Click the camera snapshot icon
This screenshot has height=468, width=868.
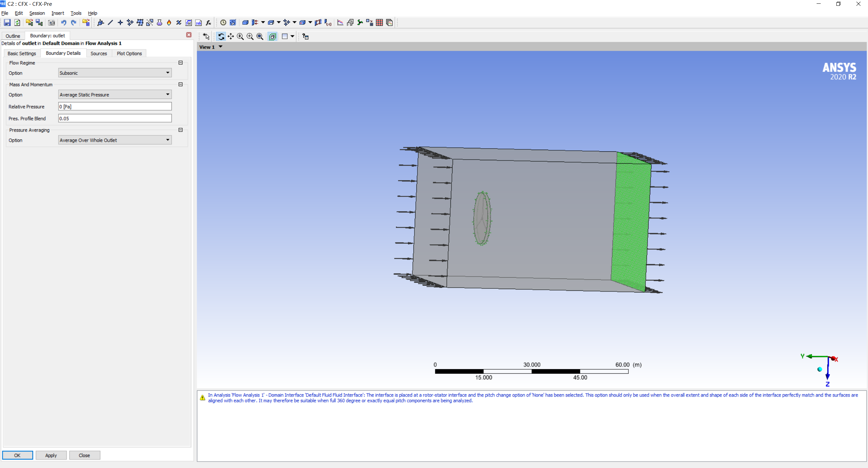pyautogui.click(x=51, y=22)
